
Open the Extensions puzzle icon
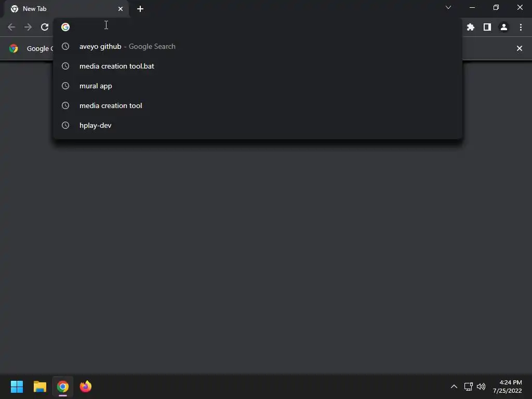pyautogui.click(x=470, y=27)
